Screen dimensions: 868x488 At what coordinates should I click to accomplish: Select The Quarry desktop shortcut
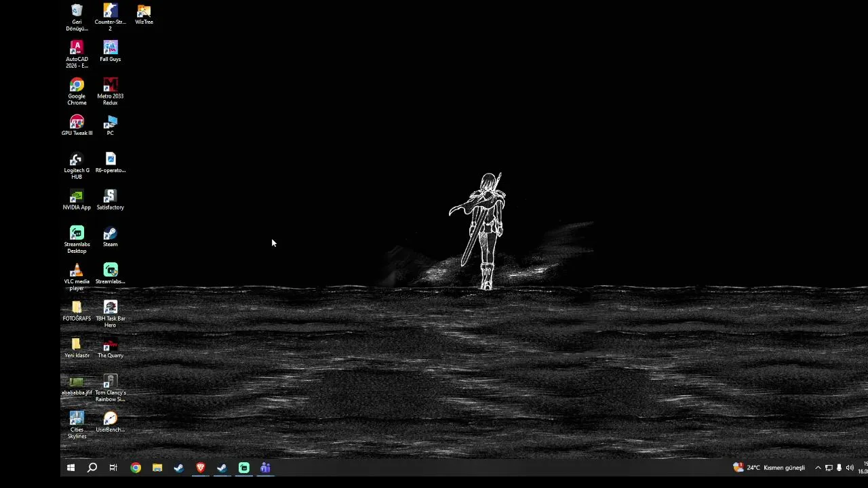(110, 348)
